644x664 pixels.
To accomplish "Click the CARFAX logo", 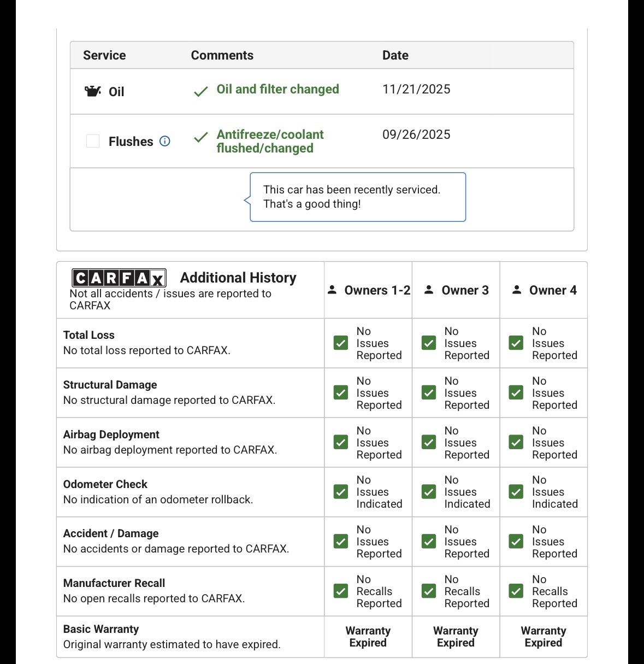I will coord(119,278).
